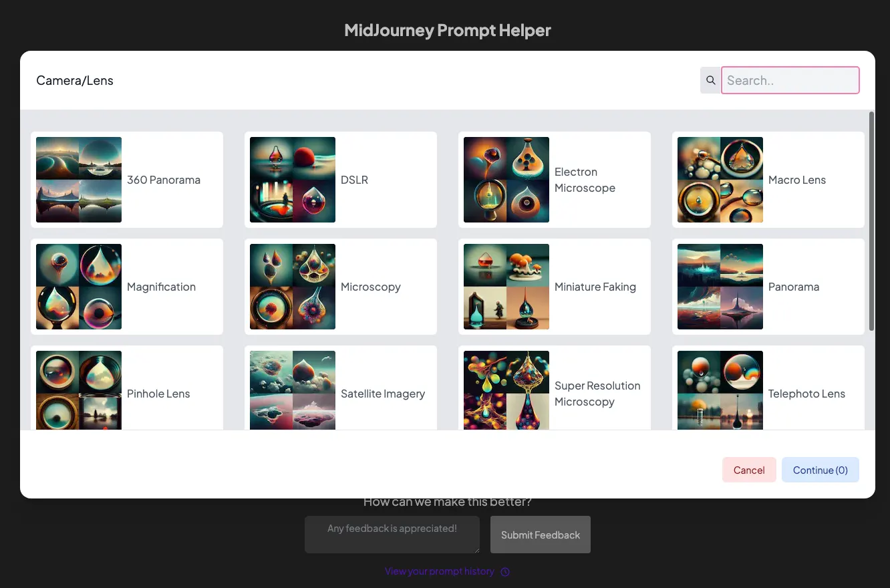The height and width of the screenshot is (588, 890).
Task: Select the Electron Microscope card
Action: point(555,180)
